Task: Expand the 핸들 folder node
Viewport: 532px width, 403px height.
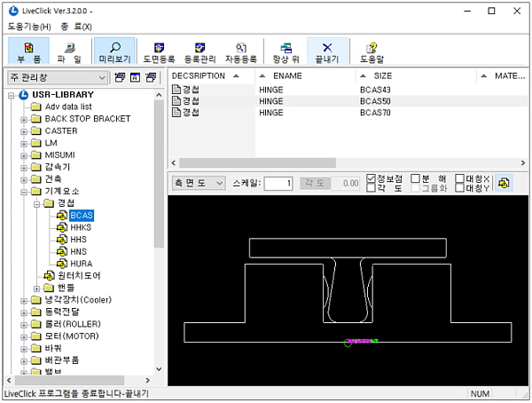Action: tap(36, 288)
